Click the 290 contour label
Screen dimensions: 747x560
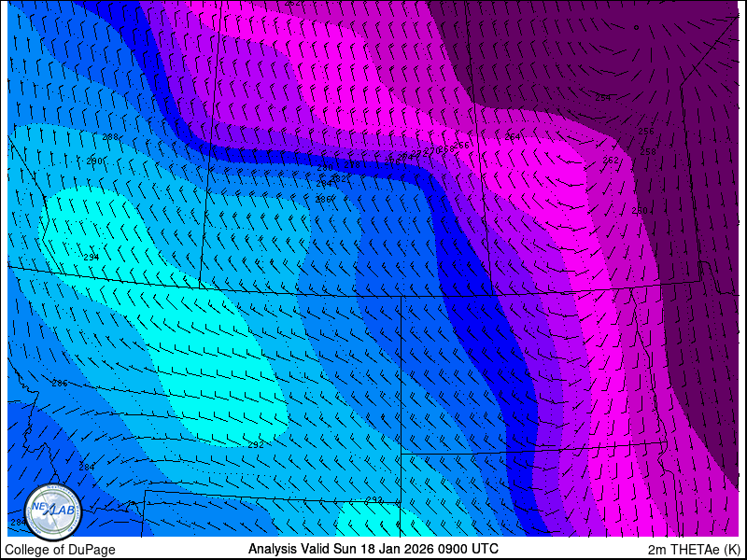coord(94,161)
